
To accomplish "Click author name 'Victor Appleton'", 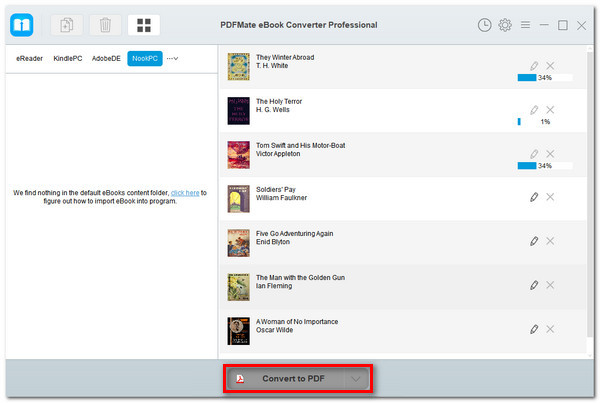I will (x=278, y=154).
